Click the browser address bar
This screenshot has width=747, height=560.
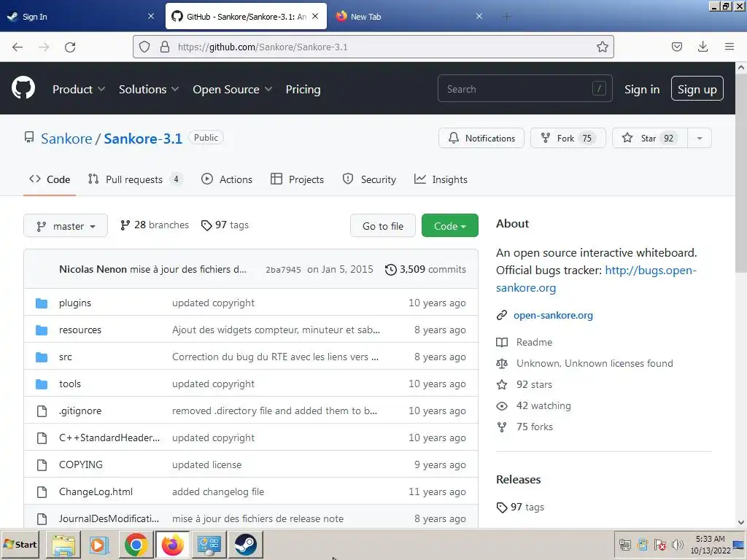373,47
